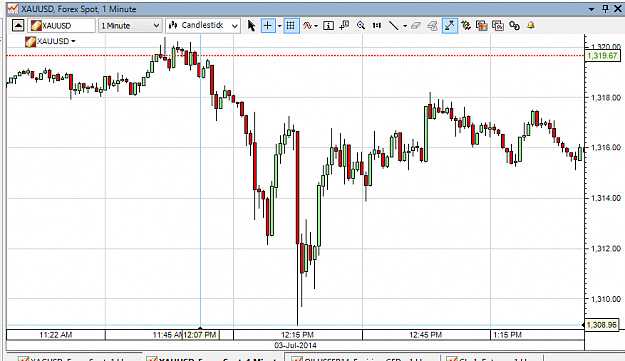
Task: Click the 1,316.00 price axis label
Action: click(605, 147)
